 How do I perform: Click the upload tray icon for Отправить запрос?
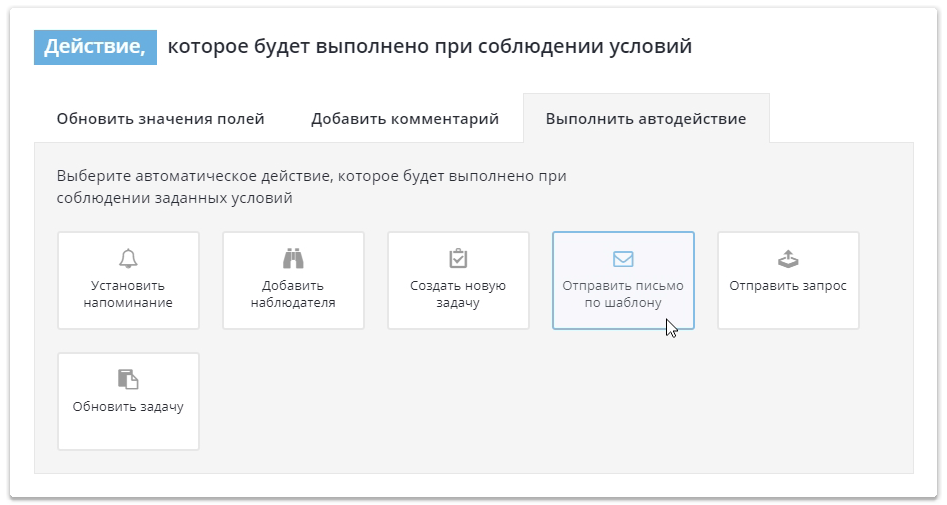[788, 259]
